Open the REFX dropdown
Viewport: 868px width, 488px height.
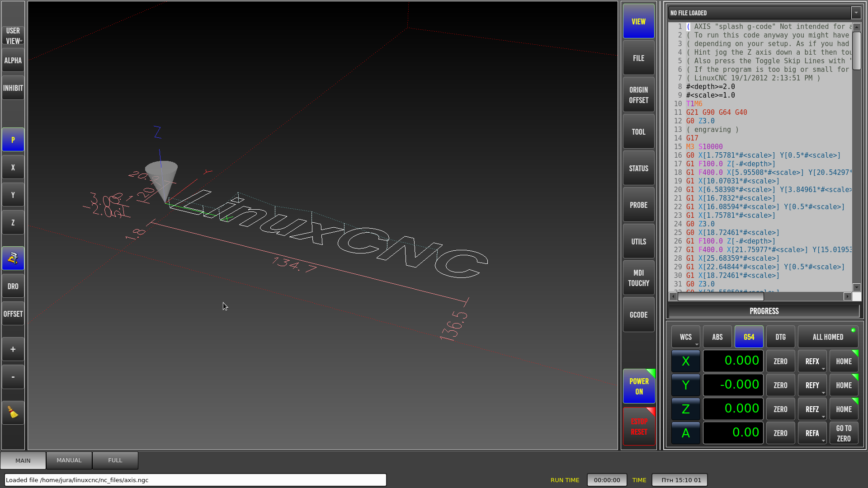coord(812,361)
